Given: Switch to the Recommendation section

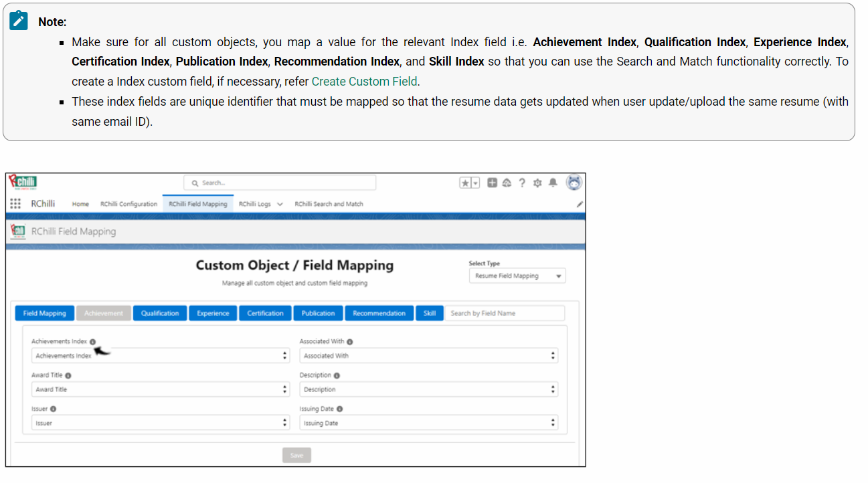Looking at the screenshot, I should (x=379, y=313).
